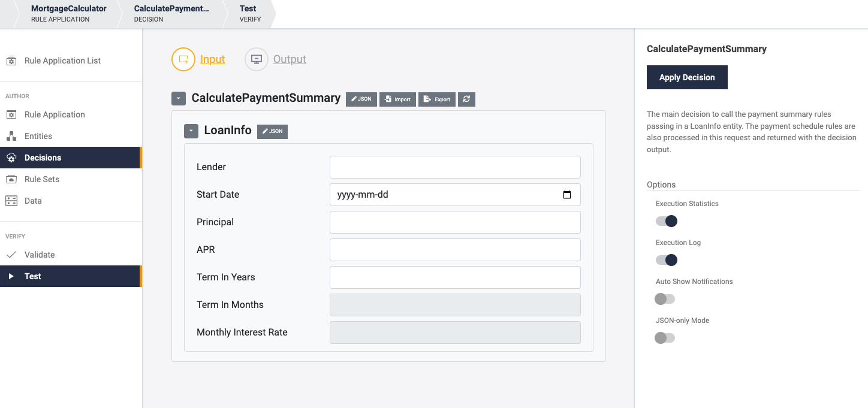Click the Principal input field
Viewport: 868px width, 408px height.
pos(455,222)
